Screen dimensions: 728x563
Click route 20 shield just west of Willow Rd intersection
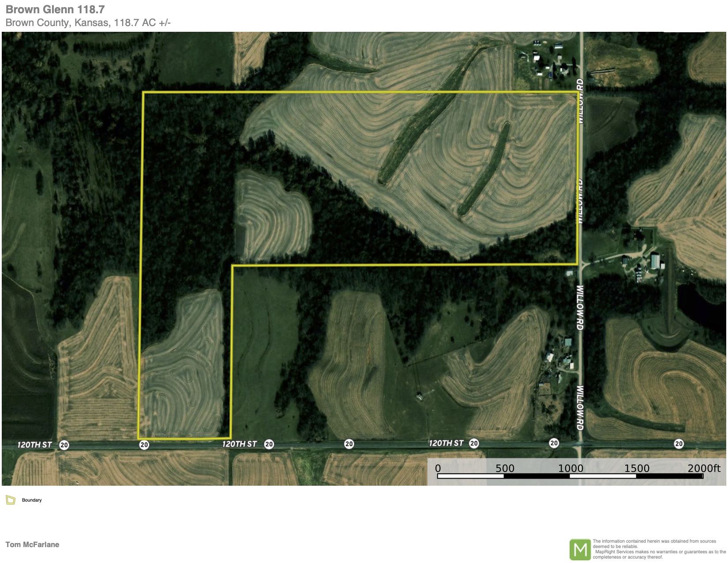(x=554, y=443)
